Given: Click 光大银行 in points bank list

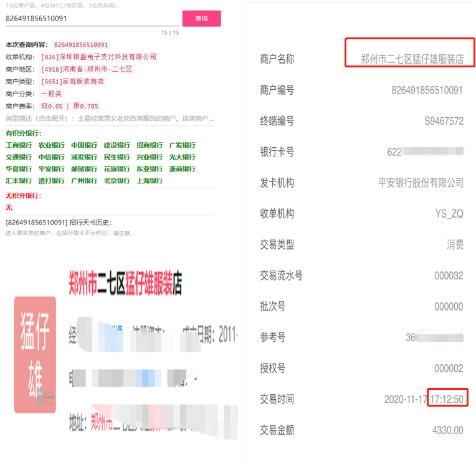Looking at the screenshot, I should coord(182,157).
